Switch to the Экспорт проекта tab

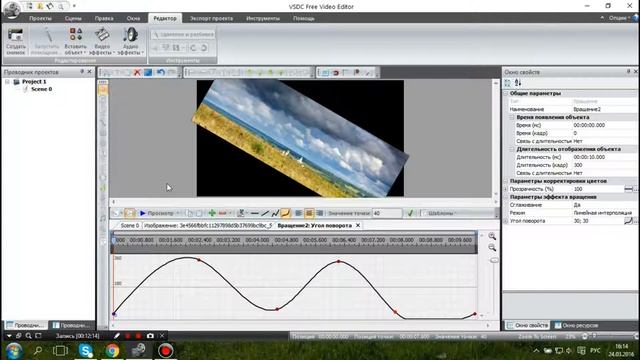(x=211, y=18)
